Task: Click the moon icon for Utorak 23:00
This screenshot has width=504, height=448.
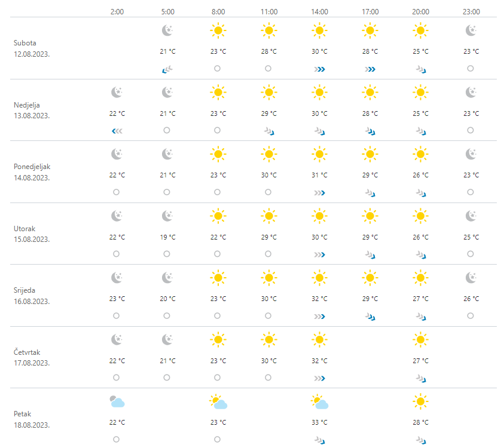Action: 471,216
